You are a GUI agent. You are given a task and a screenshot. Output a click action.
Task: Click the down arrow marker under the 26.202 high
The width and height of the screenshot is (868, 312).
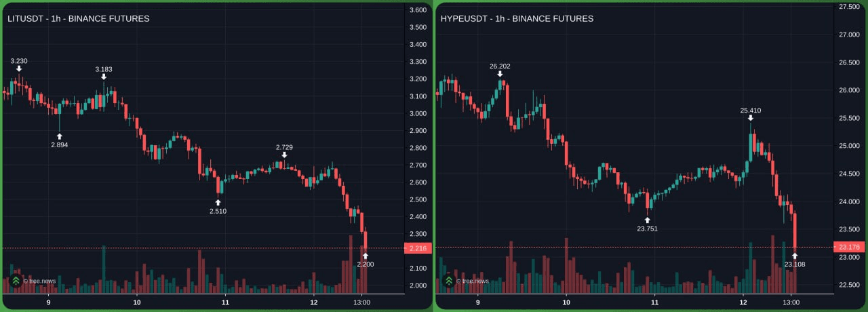coord(500,74)
